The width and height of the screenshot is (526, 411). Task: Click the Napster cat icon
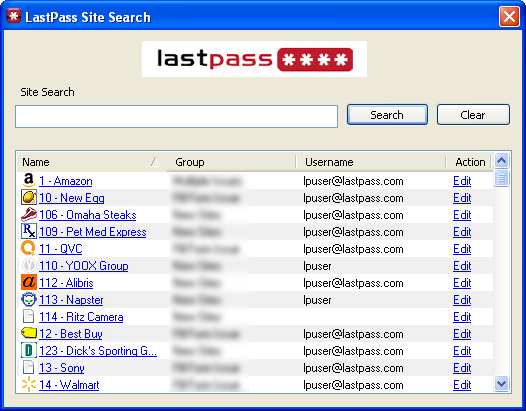(x=29, y=299)
